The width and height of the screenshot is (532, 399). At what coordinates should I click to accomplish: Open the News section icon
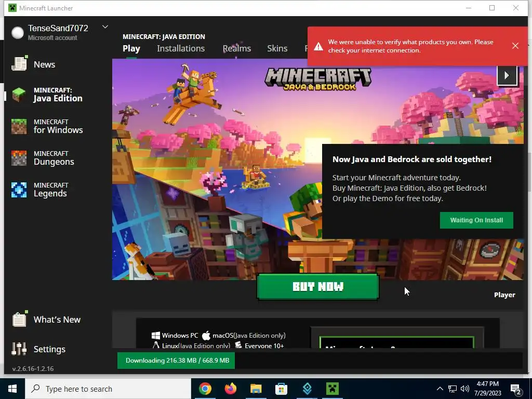19,64
